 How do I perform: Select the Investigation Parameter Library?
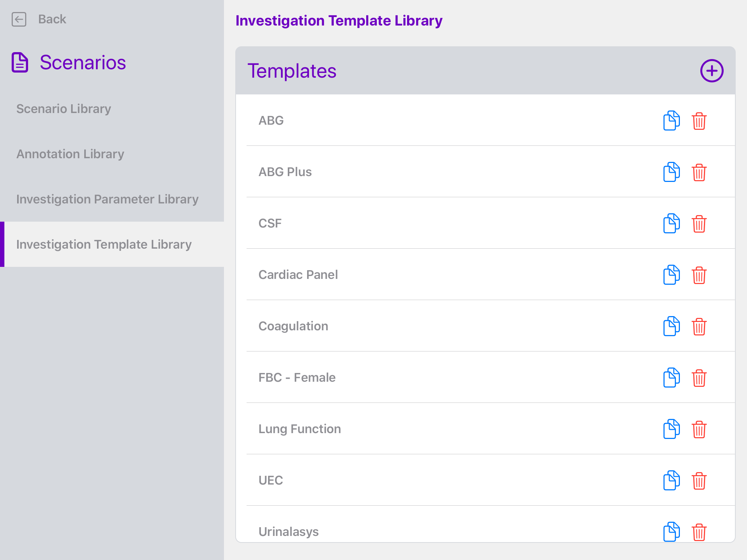[x=107, y=199]
